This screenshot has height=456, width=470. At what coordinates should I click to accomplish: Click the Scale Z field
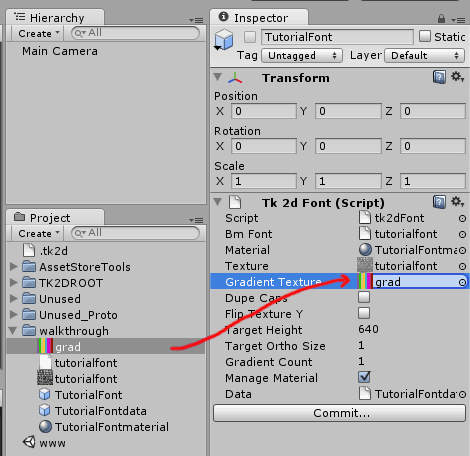coord(433,181)
